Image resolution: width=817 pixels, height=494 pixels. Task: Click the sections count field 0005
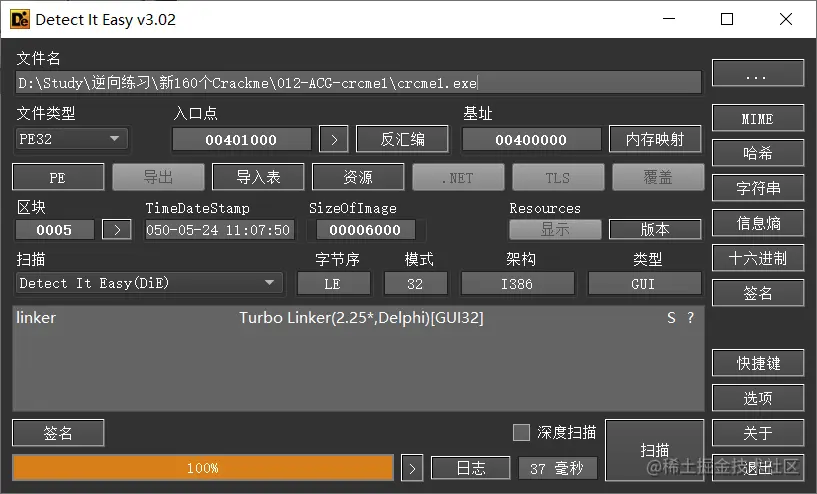click(x=54, y=229)
